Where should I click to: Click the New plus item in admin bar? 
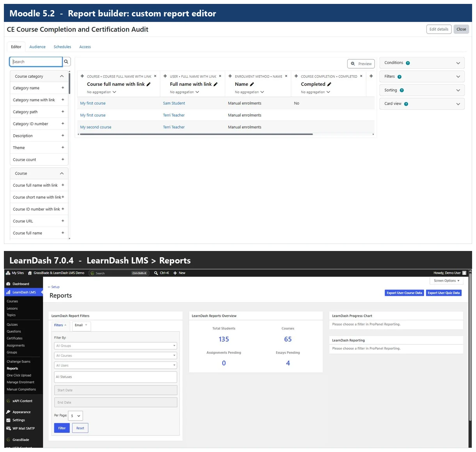click(x=179, y=273)
